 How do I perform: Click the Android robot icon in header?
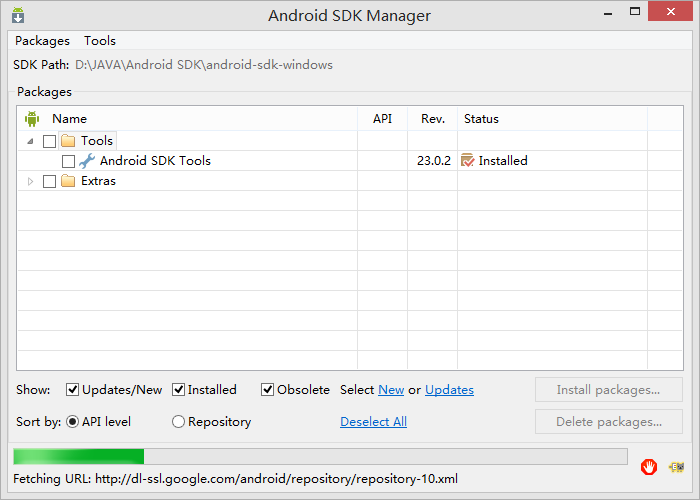tap(32, 119)
